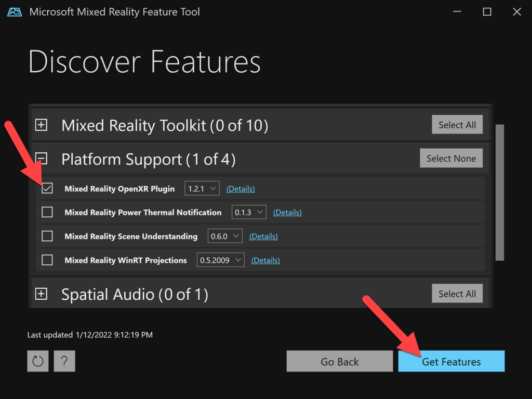This screenshot has width=532, height=399.
Task: Open Details link for OpenXR Plugin
Action: coord(241,189)
